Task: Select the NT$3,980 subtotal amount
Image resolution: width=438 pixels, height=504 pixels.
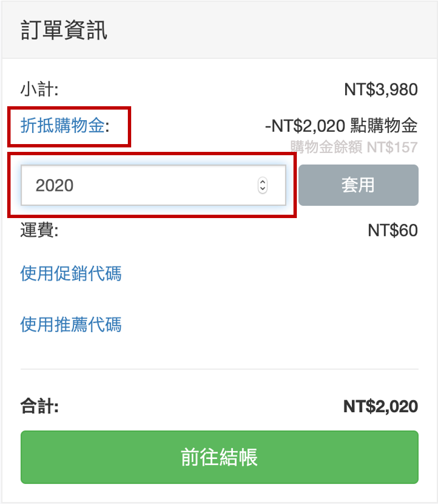Action: click(x=381, y=89)
